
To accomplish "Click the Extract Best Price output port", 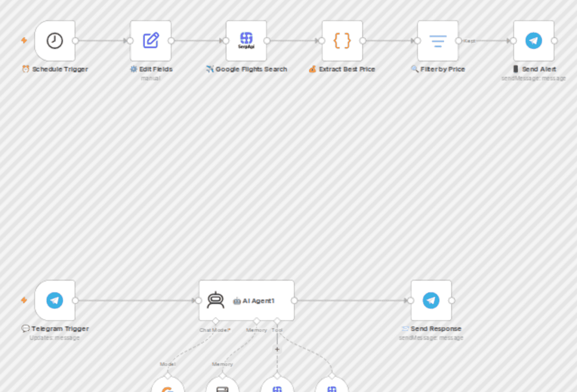I will (363, 41).
